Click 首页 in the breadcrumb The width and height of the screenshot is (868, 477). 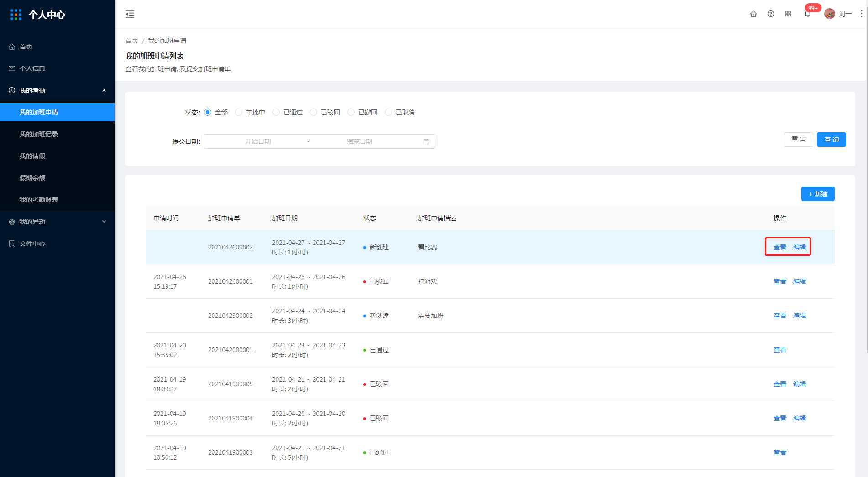[x=132, y=41]
